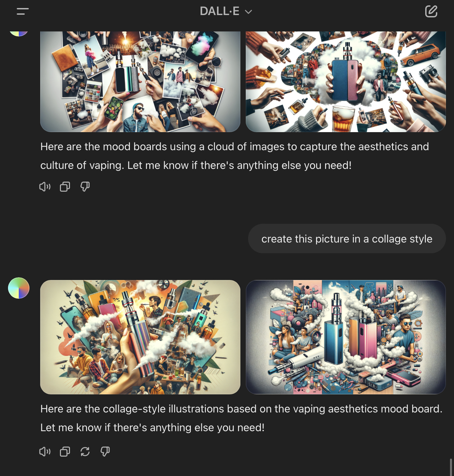Screen dimensions: 454x476
Task: Open the colorful beige collage illustration
Action: pos(140,337)
